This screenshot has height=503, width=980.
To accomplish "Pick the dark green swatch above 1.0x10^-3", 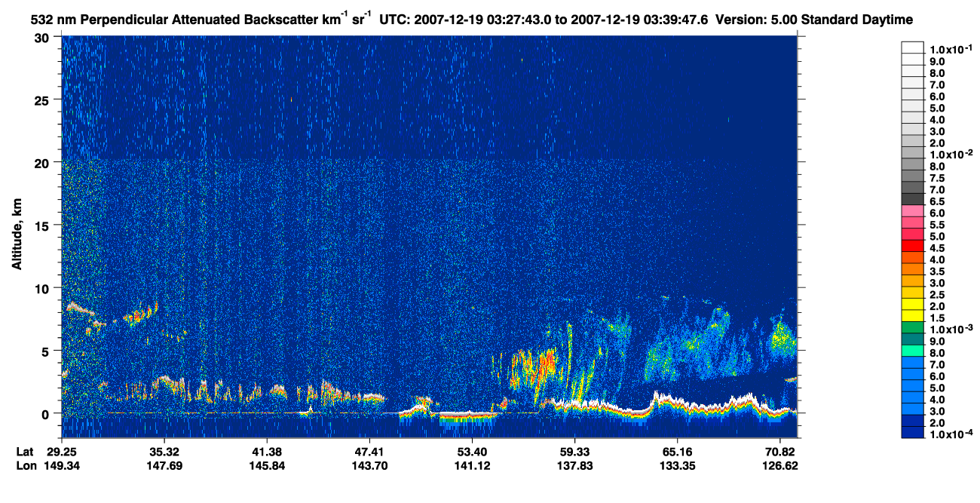I will coord(912,327).
